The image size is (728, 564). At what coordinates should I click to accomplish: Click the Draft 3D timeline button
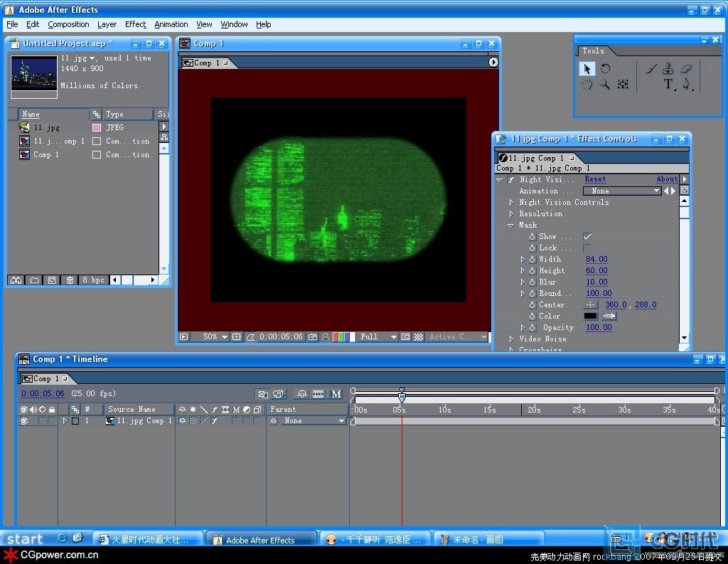(x=278, y=394)
